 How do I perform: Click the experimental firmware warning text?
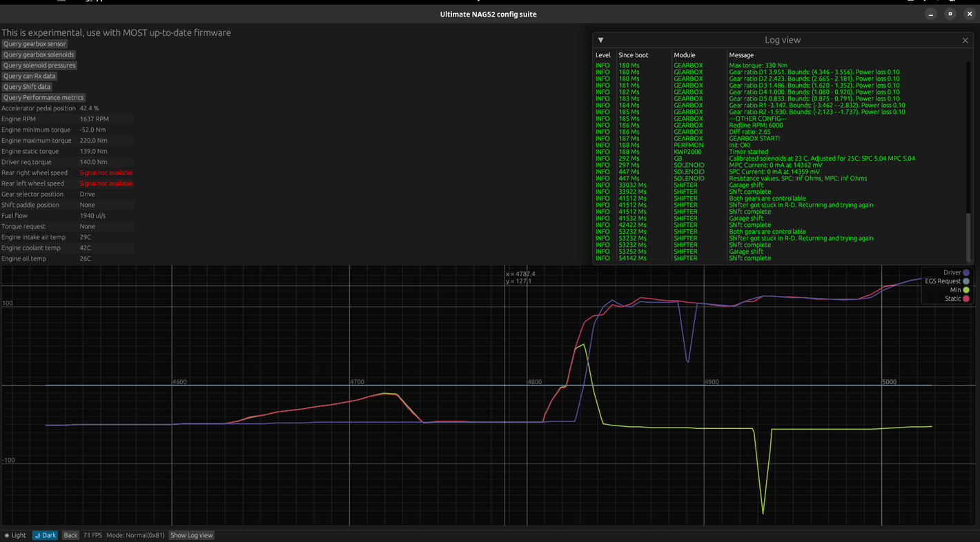coord(116,32)
